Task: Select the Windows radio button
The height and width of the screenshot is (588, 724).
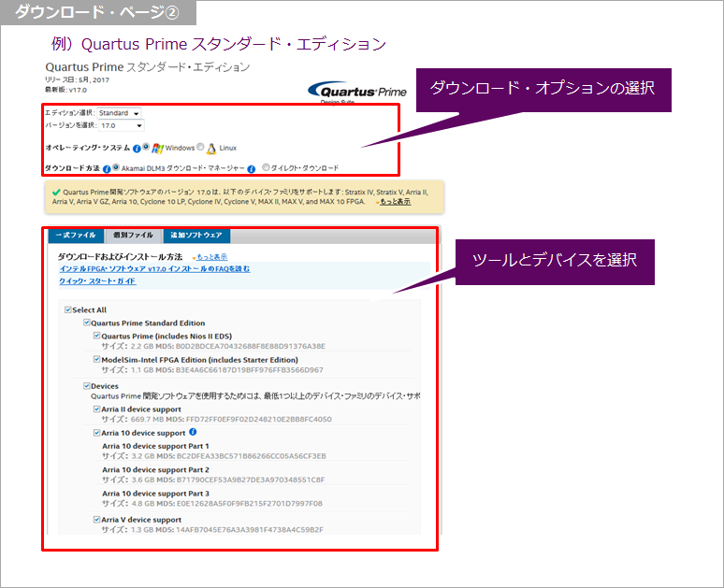Action: pos(146,147)
